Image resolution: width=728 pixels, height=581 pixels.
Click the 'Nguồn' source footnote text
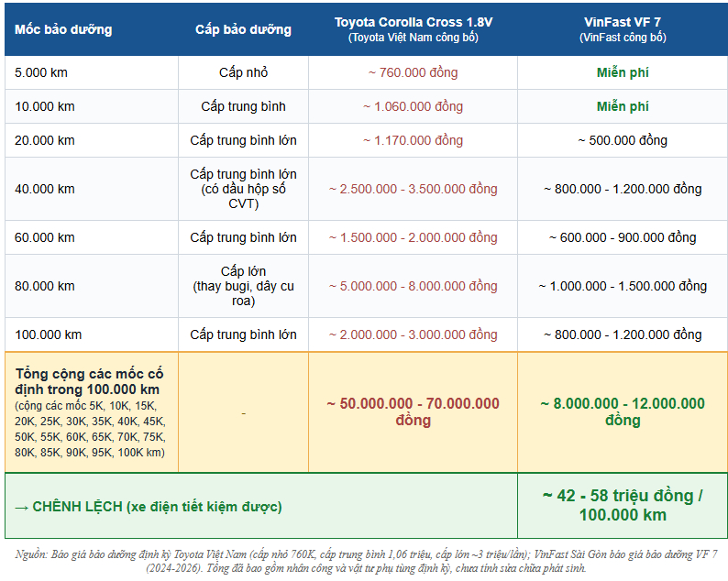click(x=367, y=561)
